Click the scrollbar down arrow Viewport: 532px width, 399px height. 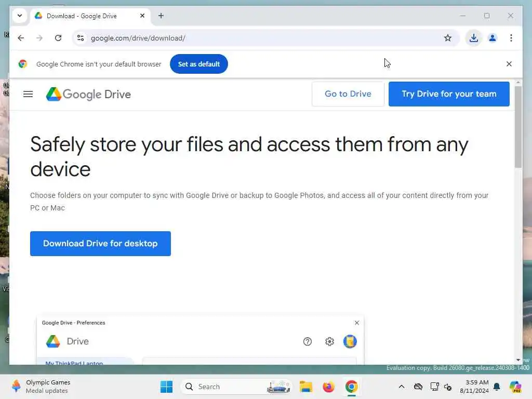pyautogui.click(x=518, y=360)
